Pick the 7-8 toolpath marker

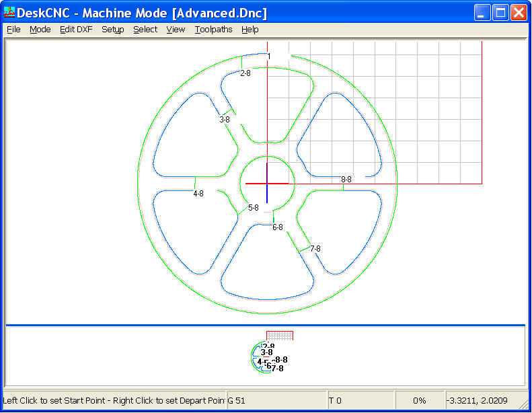tap(315, 249)
